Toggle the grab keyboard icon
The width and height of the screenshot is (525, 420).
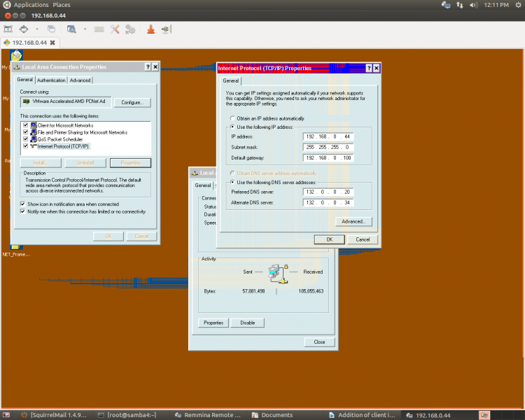pos(99,29)
